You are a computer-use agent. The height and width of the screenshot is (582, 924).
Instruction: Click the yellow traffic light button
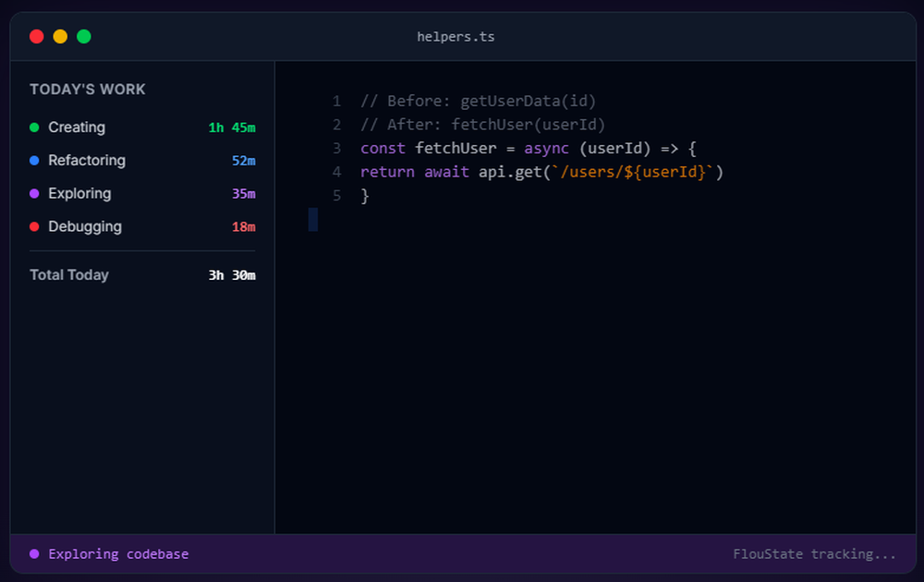tap(60, 36)
